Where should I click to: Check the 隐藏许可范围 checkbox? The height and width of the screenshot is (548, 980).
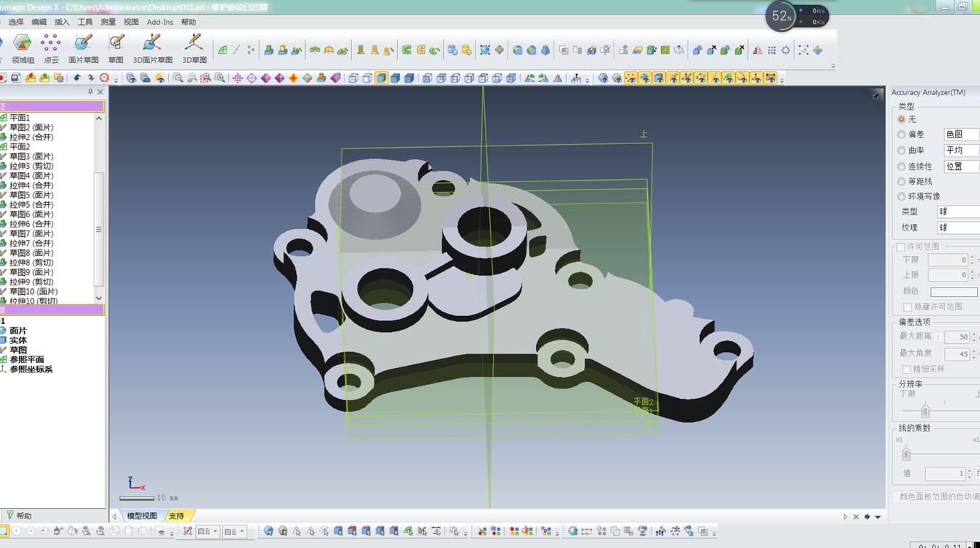pos(908,307)
